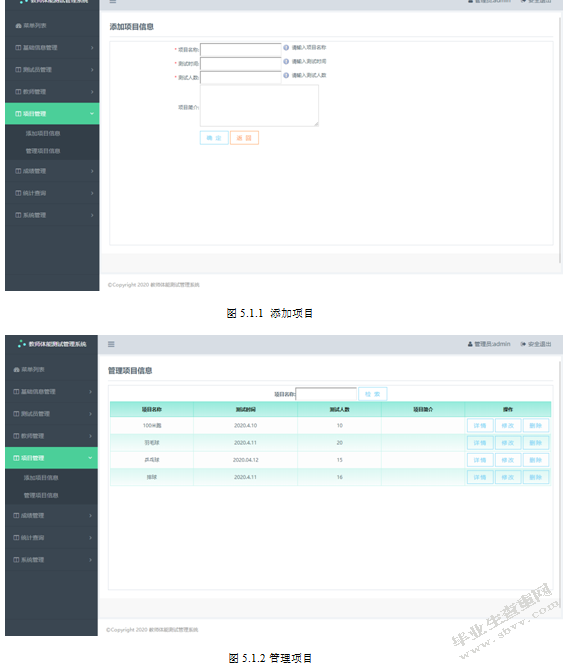Image resolution: width=571 pixels, height=665 pixels.
Task: Click 删除 for the 乒乓球 row
Action: (x=536, y=460)
